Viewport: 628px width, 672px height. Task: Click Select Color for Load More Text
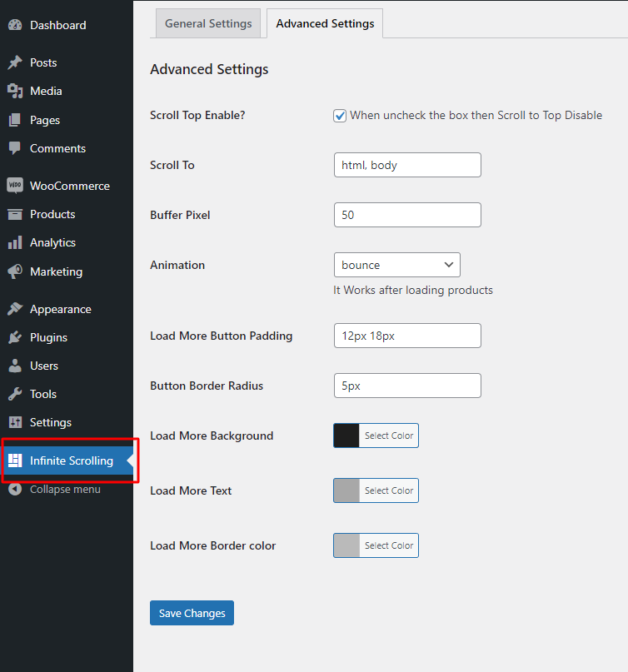[x=389, y=490]
